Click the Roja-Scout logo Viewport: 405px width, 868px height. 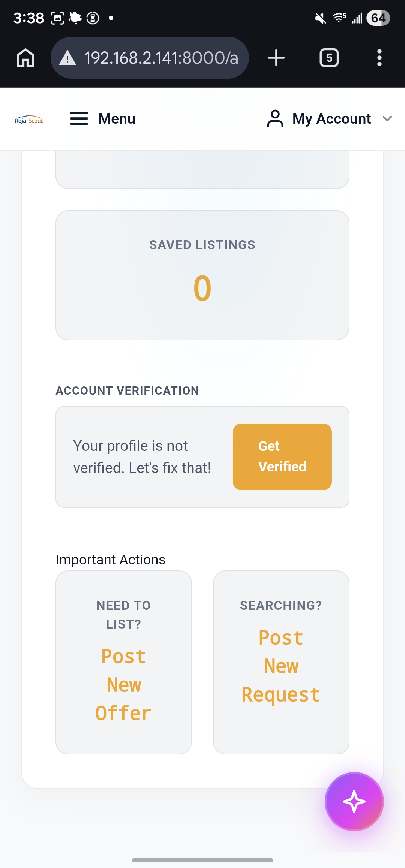[x=29, y=120]
